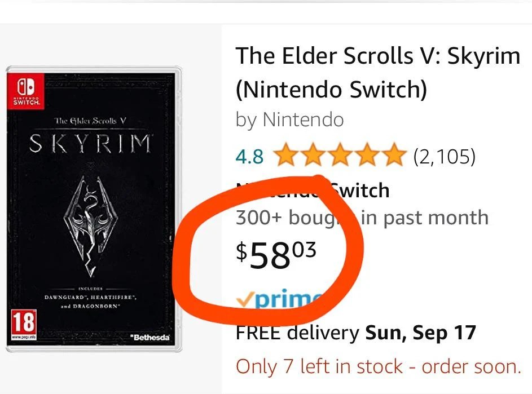Click the SKYRIM title on the cover image
The height and width of the screenshot is (394, 532).
coord(91,144)
